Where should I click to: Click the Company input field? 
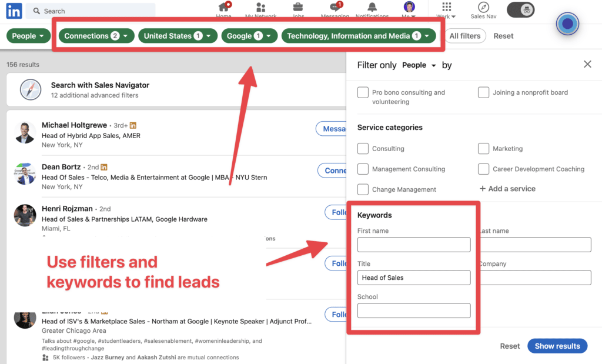pos(536,278)
